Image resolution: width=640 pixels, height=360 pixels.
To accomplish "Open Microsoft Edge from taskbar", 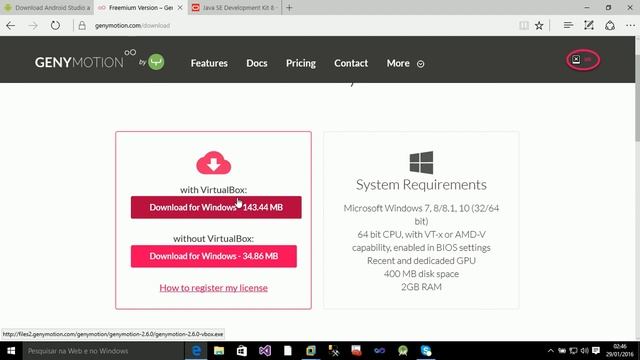I will 196,351.
